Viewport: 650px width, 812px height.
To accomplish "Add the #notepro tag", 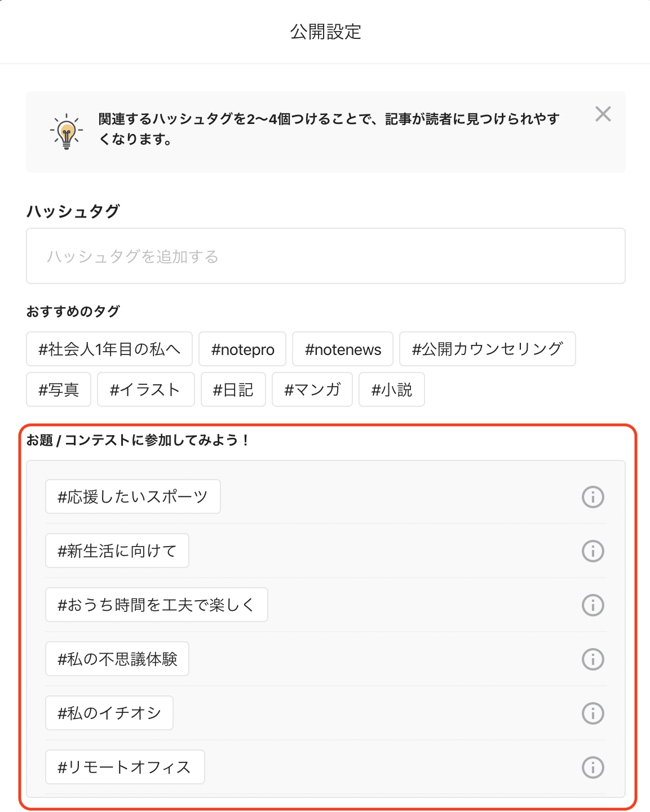I will 242,349.
